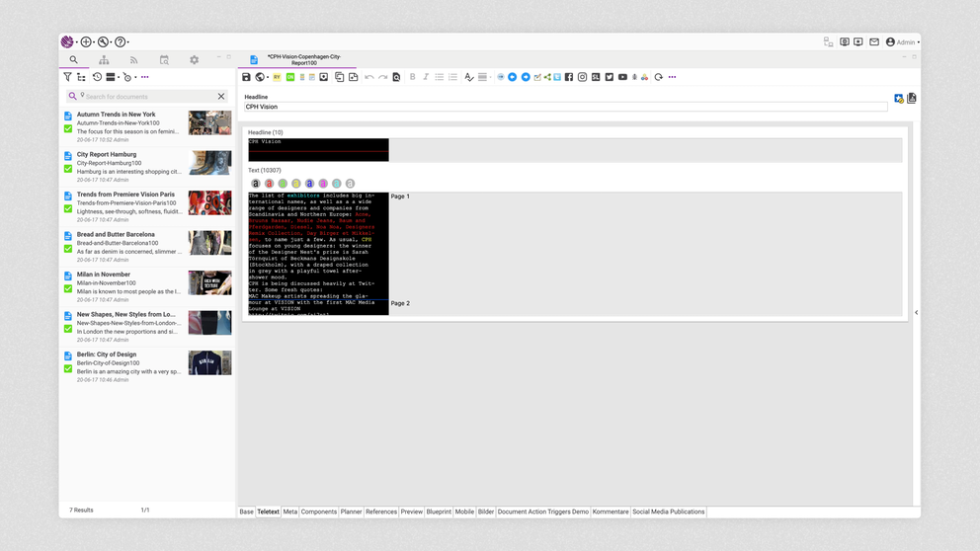
Task: Toggle green checkmark on City Report Hamburg
Action: click(x=68, y=169)
